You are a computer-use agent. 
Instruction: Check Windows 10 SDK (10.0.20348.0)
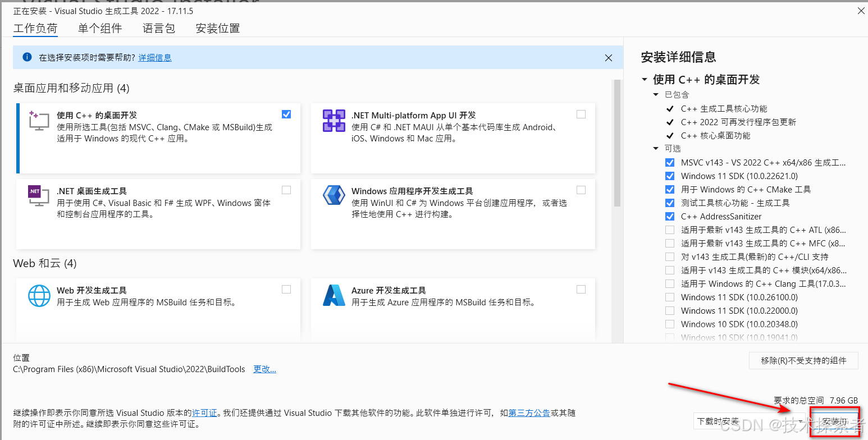pos(670,324)
